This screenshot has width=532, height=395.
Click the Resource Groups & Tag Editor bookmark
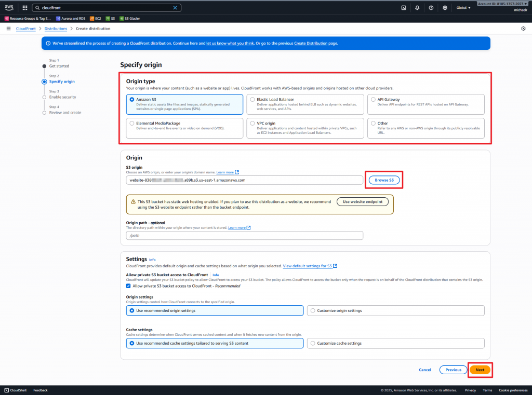[28, 18]
